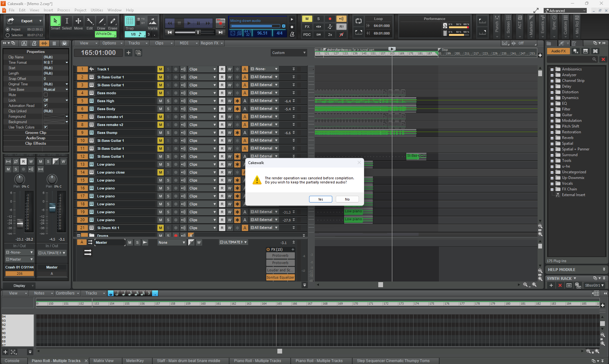Click the 96.51 tempo display
Viewport: 609px width, 364px height.
point(262,33)
